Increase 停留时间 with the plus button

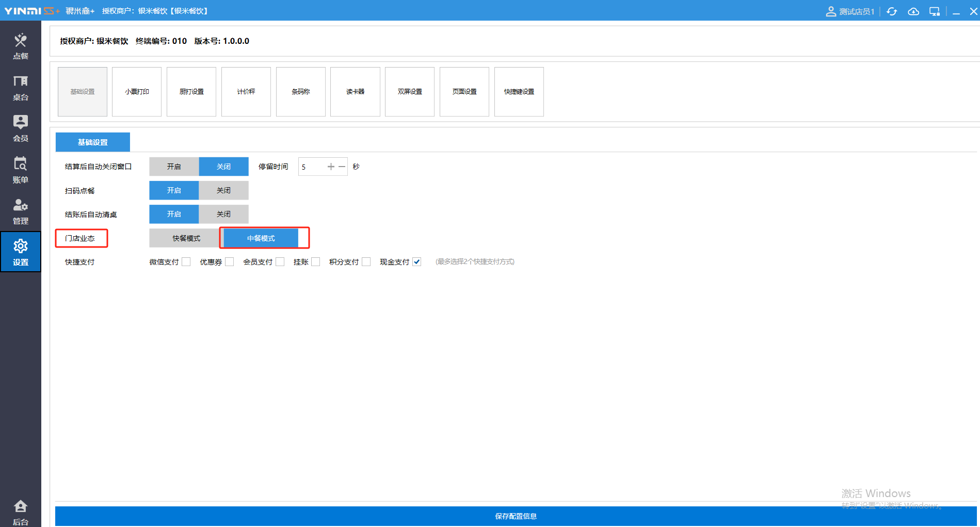coord(331,167)
